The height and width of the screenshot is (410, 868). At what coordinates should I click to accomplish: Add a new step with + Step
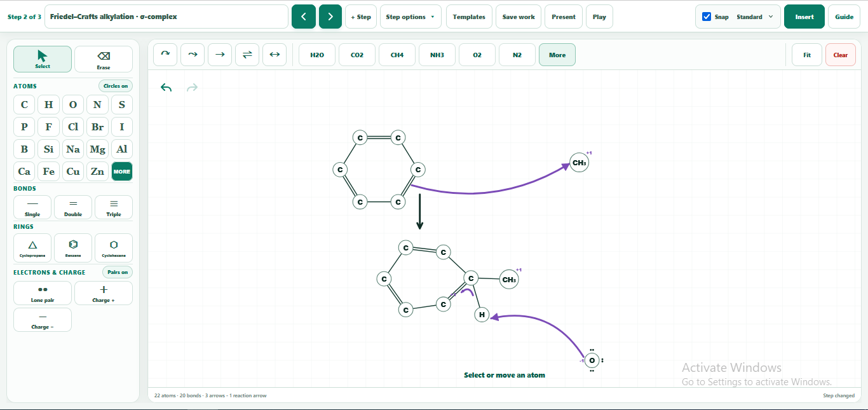[x=361, y=17]
